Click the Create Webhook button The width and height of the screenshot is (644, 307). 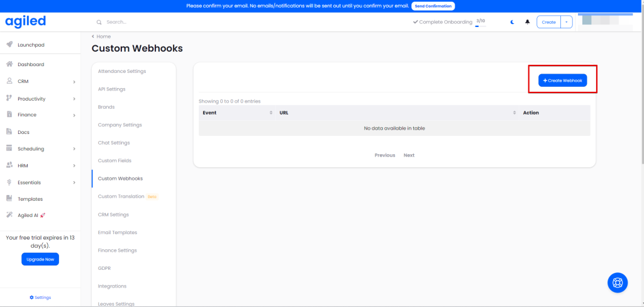tap(562, 81)
